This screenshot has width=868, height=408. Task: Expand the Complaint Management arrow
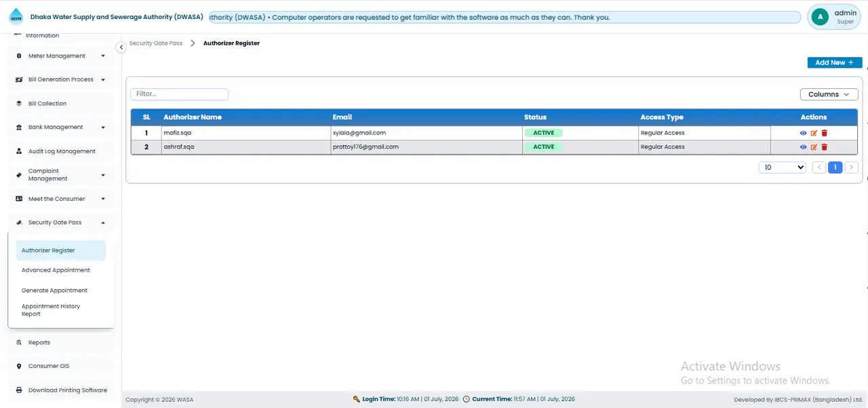tap(103, 175)
